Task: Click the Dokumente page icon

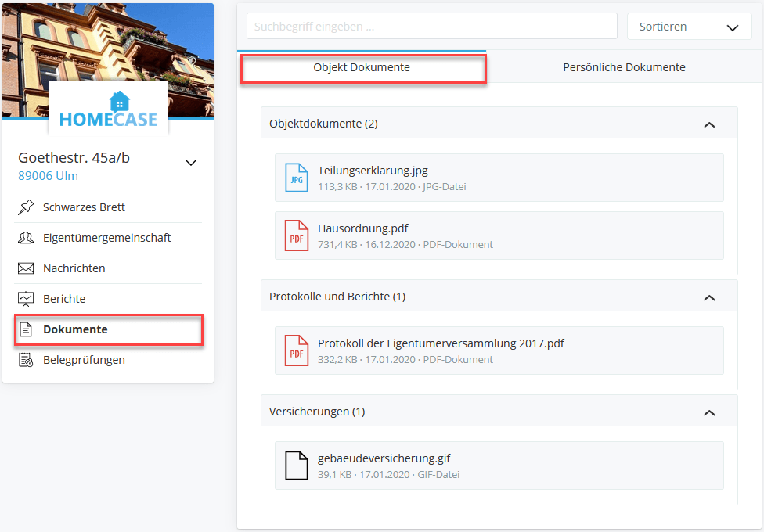Action: tap(26, 330)
